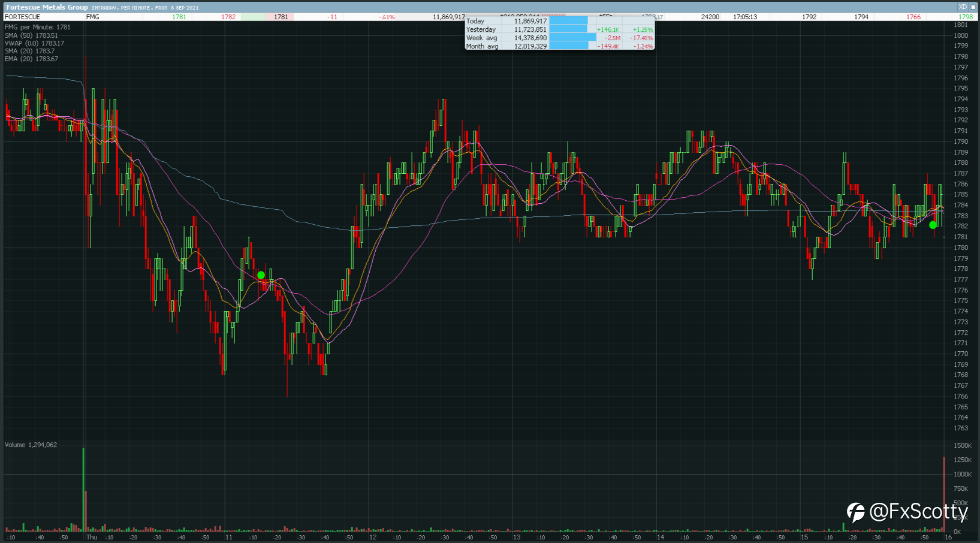Click the 'Volume 1,294,062' panel label

31,445
